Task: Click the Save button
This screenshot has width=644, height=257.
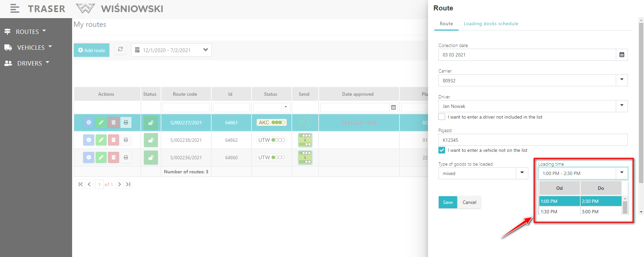Action: pos(447,202)
